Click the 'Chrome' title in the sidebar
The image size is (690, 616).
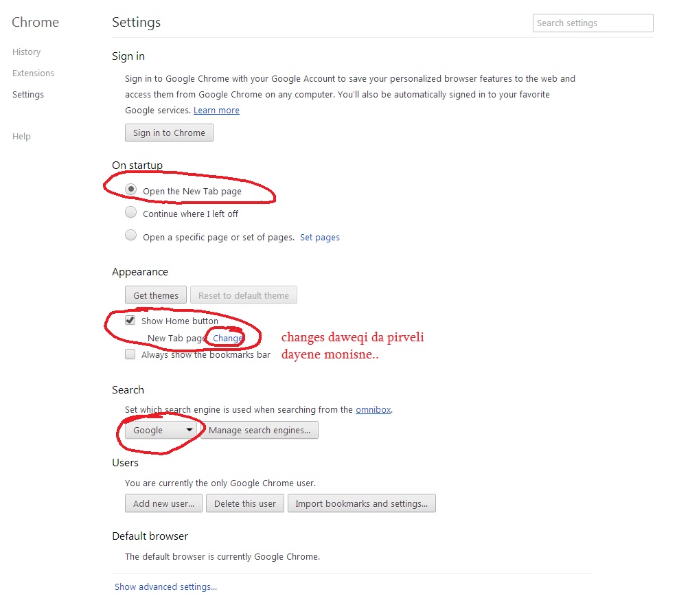point(35,22)
